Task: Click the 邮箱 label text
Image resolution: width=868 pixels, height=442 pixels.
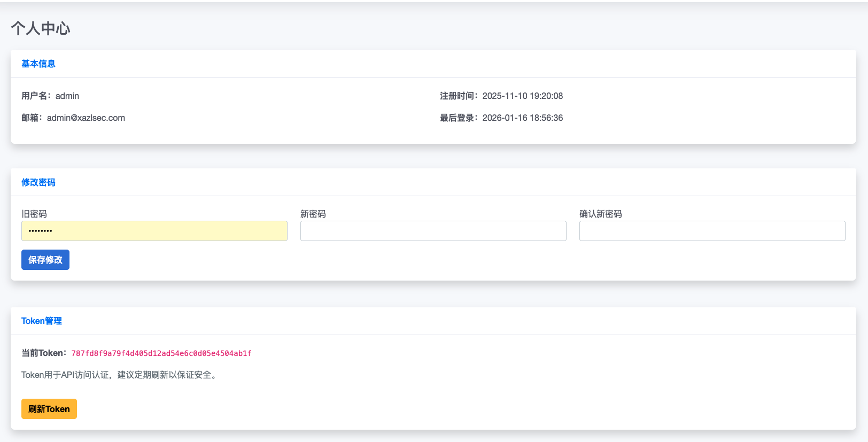Action: [32, 118]
